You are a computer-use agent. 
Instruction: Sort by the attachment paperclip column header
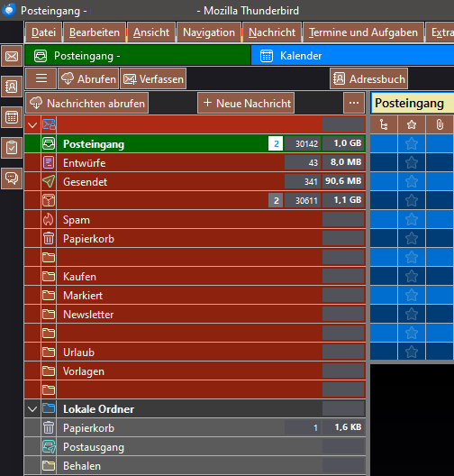pyautogui.click(x=440, y=124)
